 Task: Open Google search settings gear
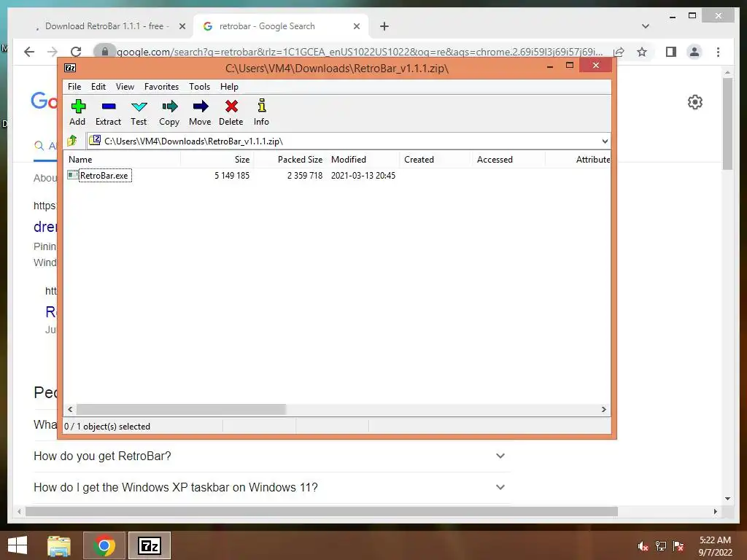click(695, 102)
